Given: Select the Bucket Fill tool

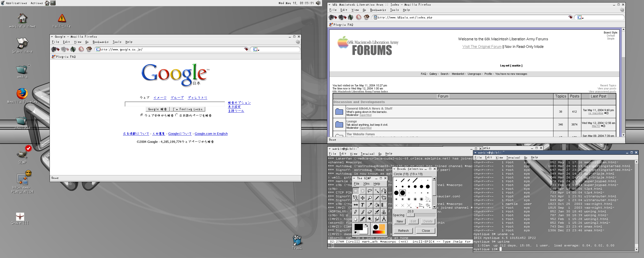Looking at the screenshot, I should pyautogui.click(x=377, y=205).
